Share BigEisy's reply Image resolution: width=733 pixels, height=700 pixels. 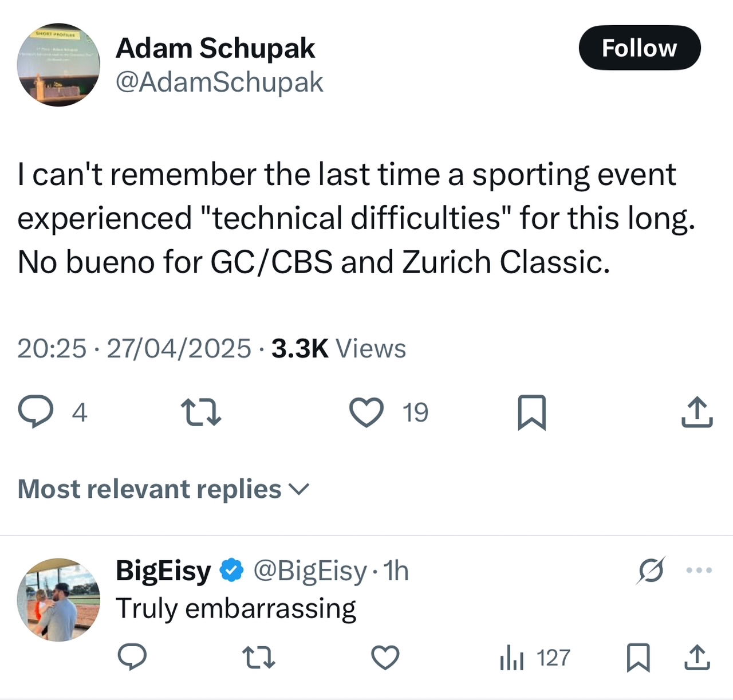tap(697, 657)
